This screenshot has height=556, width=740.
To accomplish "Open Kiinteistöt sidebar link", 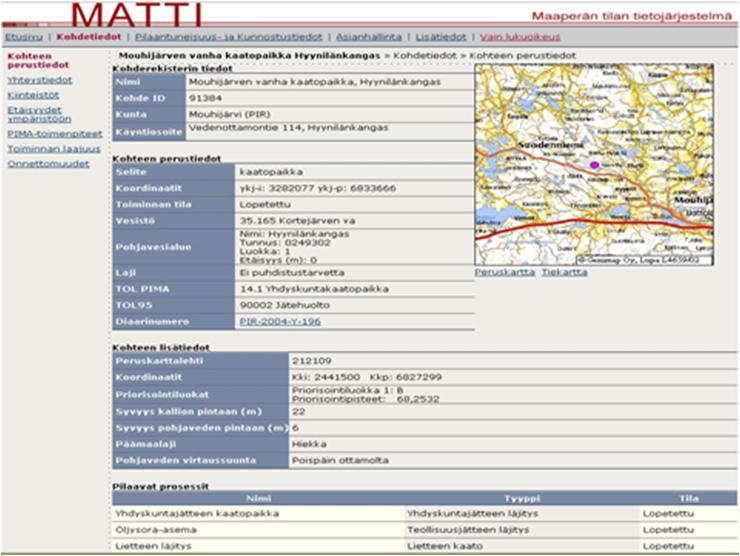I will point(33,95).
